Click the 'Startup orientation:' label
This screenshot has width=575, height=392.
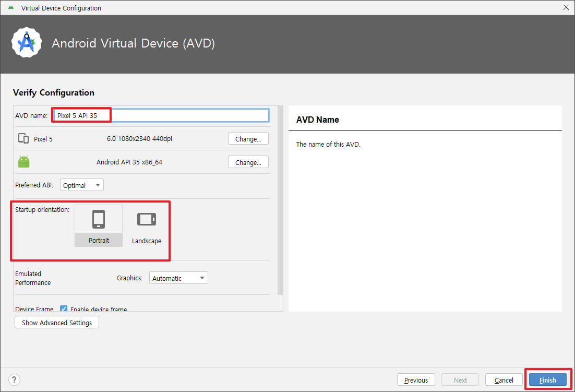42,210
